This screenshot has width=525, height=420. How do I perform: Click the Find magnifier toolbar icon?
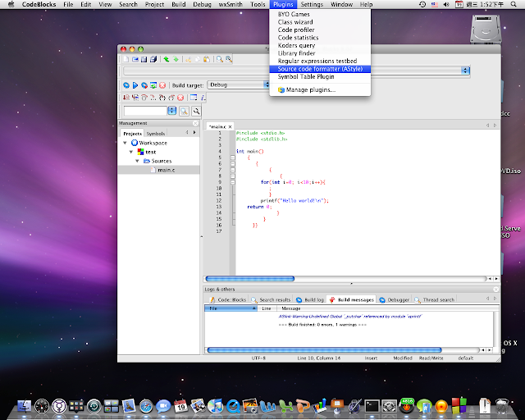point(220,59)
